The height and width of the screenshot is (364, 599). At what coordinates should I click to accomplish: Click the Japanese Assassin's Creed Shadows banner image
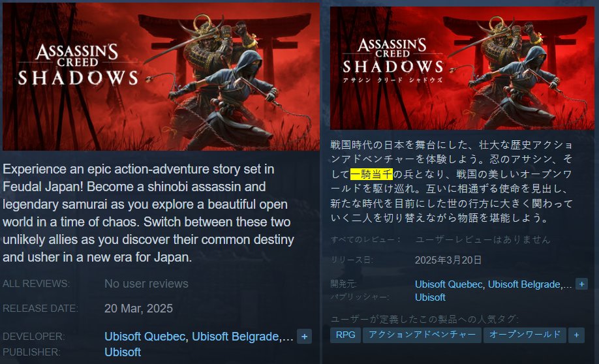462,68
